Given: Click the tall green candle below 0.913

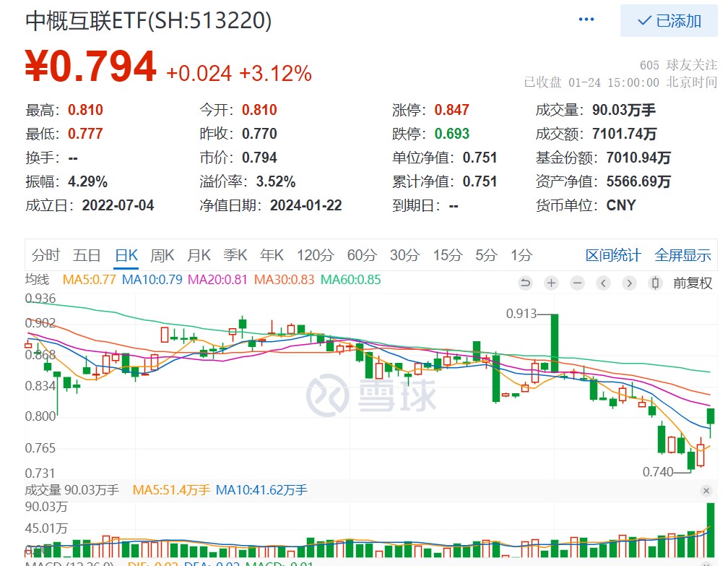Looking at the screenshot, I should point(555,343).
